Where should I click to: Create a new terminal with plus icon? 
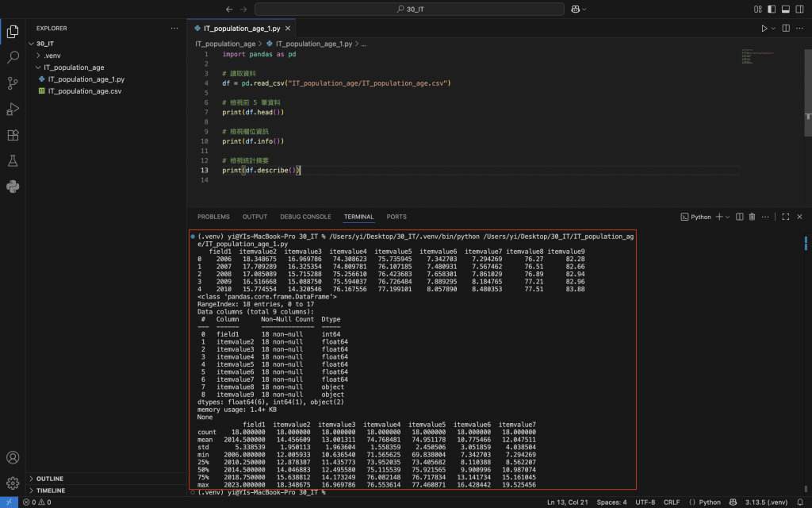(718, 217)
